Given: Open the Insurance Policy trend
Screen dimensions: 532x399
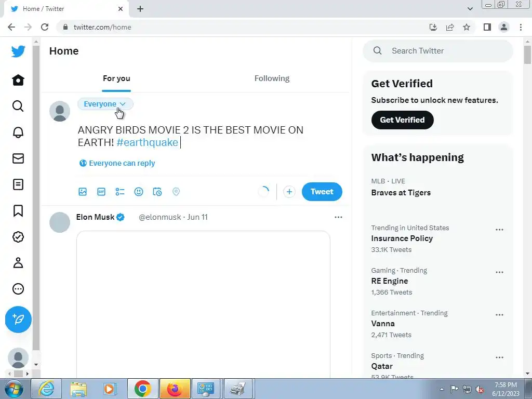Looking at the screenshot, I should (402, 238).
